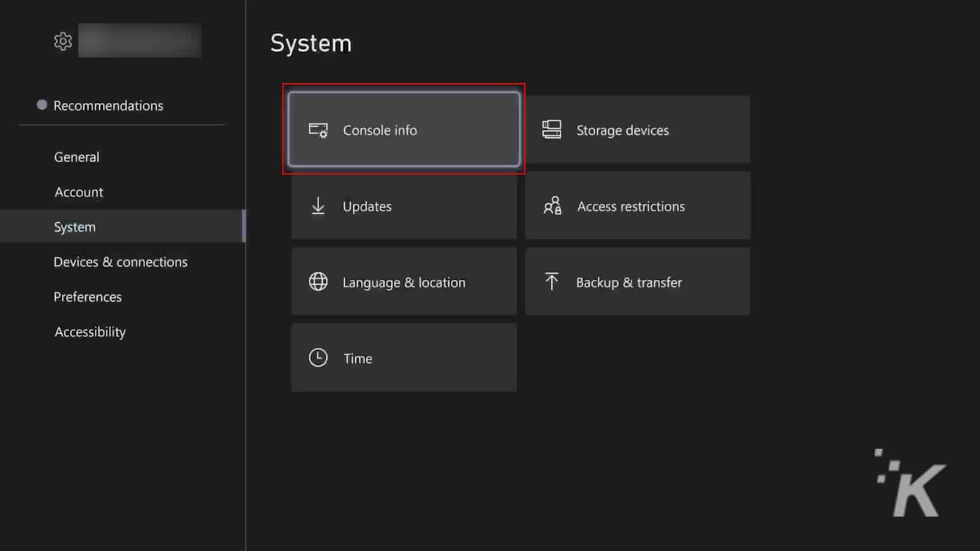Open the Console info tile

tap(404, 129)
